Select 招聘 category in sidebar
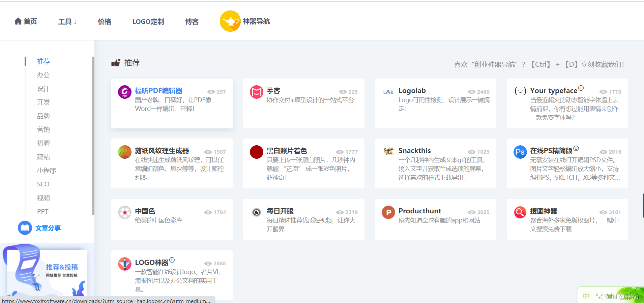This screenshot has height=303, width=644. 43,143
